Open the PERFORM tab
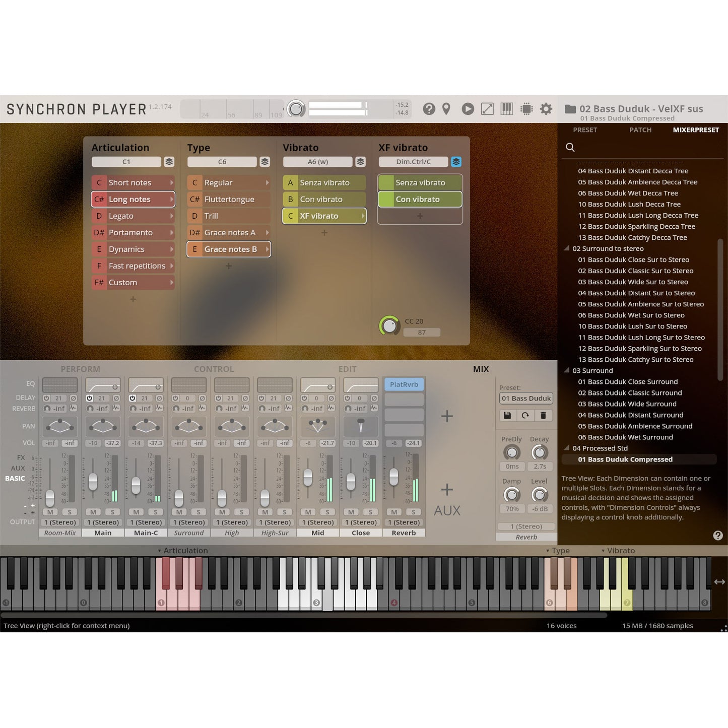Image resolution: width=728 pixels, height=728 pixels. (80, 369)
